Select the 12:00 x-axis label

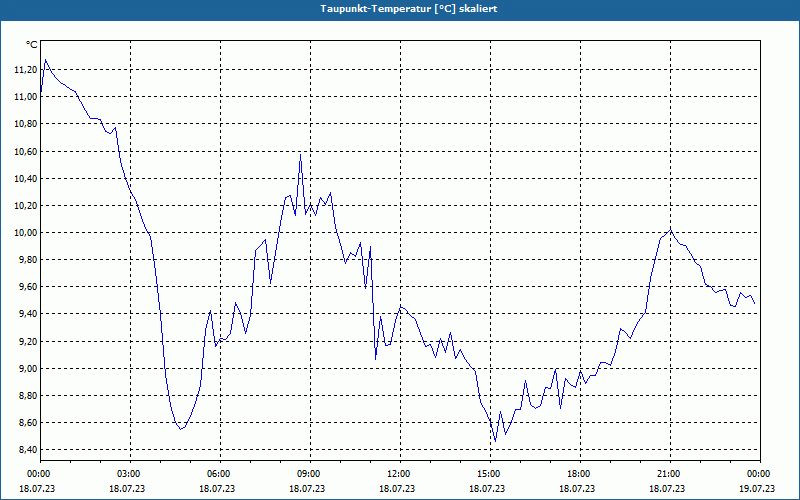[x=400, y=474]
